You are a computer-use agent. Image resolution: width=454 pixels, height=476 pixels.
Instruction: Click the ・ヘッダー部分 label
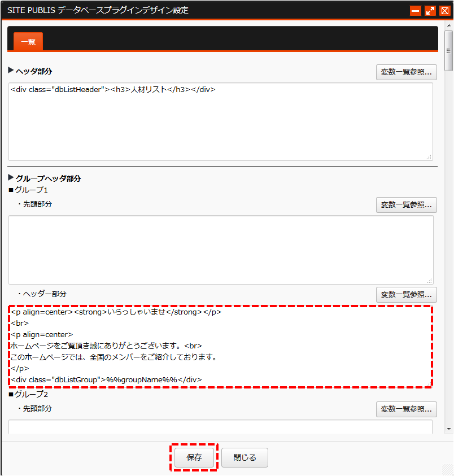click(x=41, y=294)
